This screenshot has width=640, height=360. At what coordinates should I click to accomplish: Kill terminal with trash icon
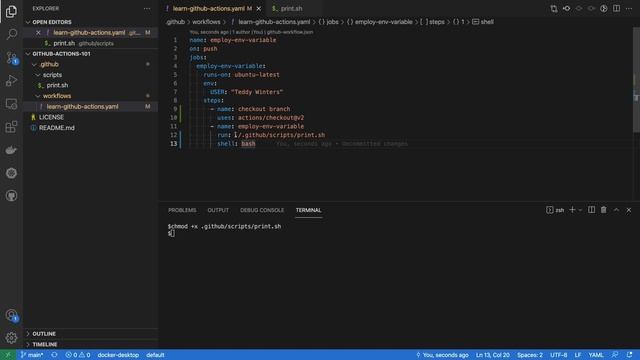coord(604,210)
